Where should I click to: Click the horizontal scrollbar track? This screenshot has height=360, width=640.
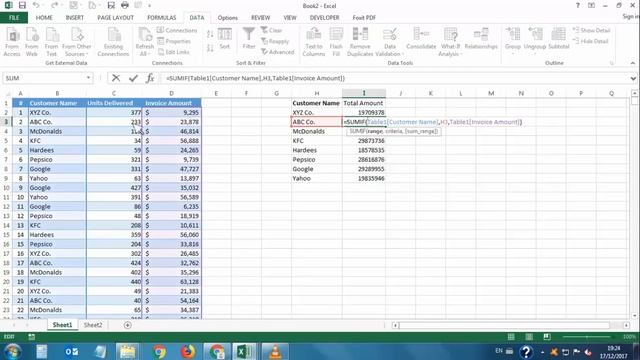pos(504,325)
